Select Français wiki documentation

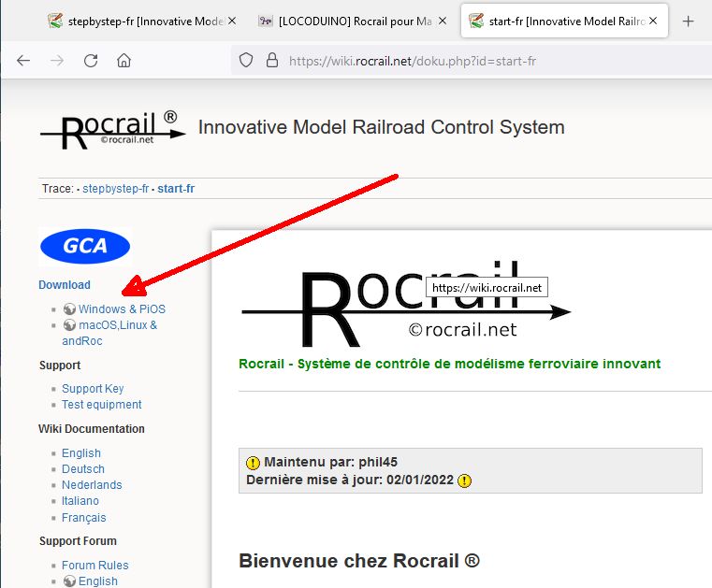(84, 518)
